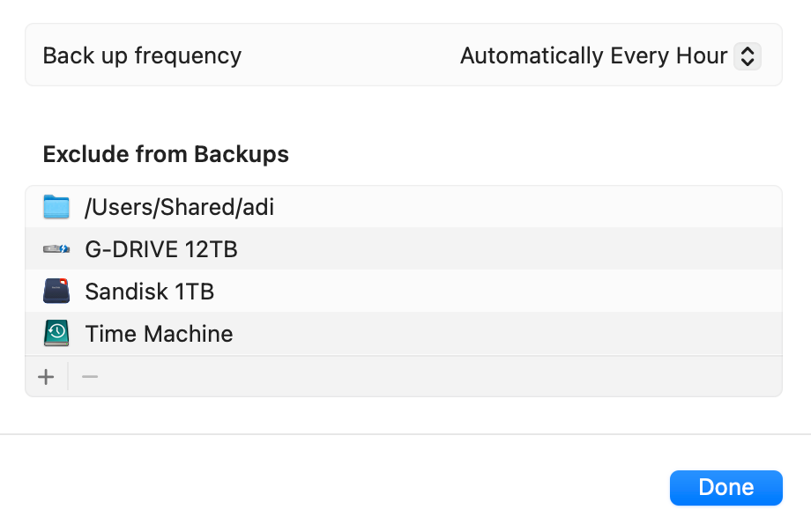Select the /Users/Shared/adi path entry
Screen dimensions: 811x532
(179, 207)
